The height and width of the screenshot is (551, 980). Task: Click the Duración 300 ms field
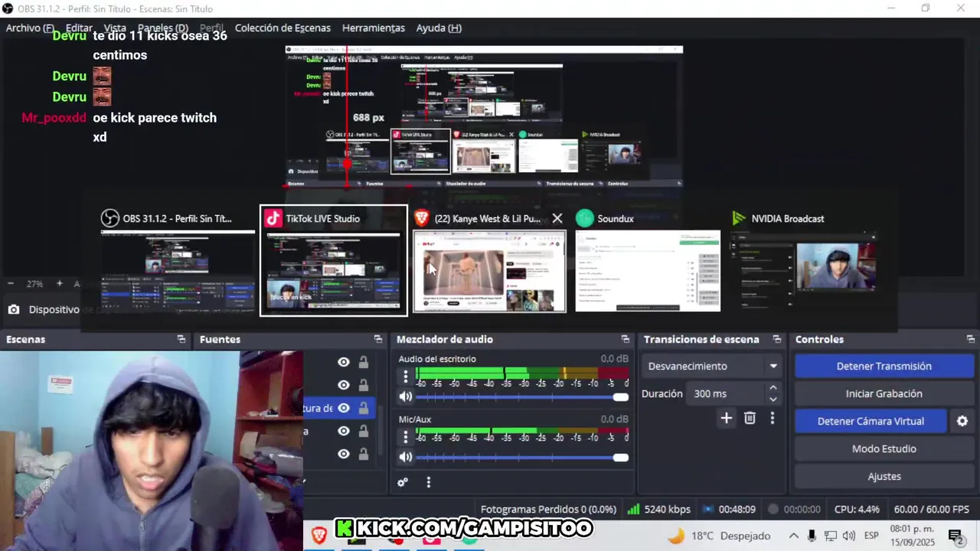point(726,393)
